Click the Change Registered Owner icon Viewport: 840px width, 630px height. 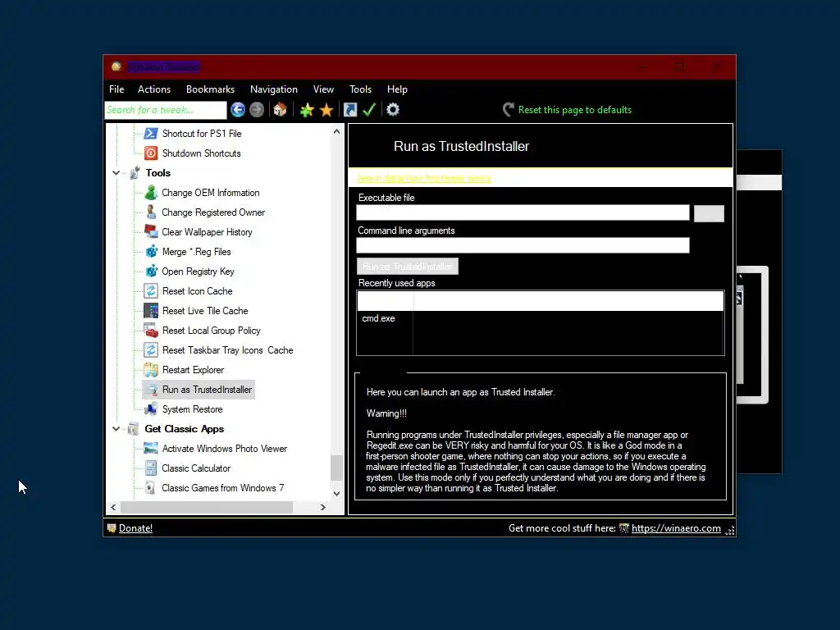[151, 212]
